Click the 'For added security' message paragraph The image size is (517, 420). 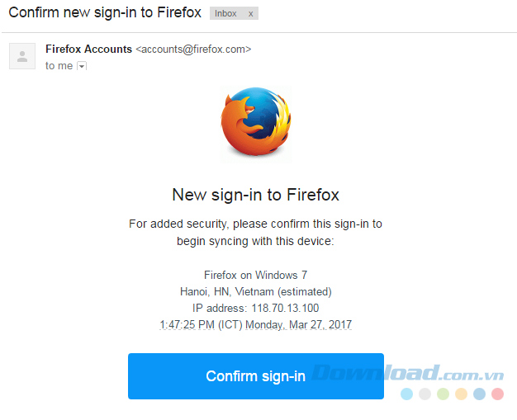[x=256, y=232]
